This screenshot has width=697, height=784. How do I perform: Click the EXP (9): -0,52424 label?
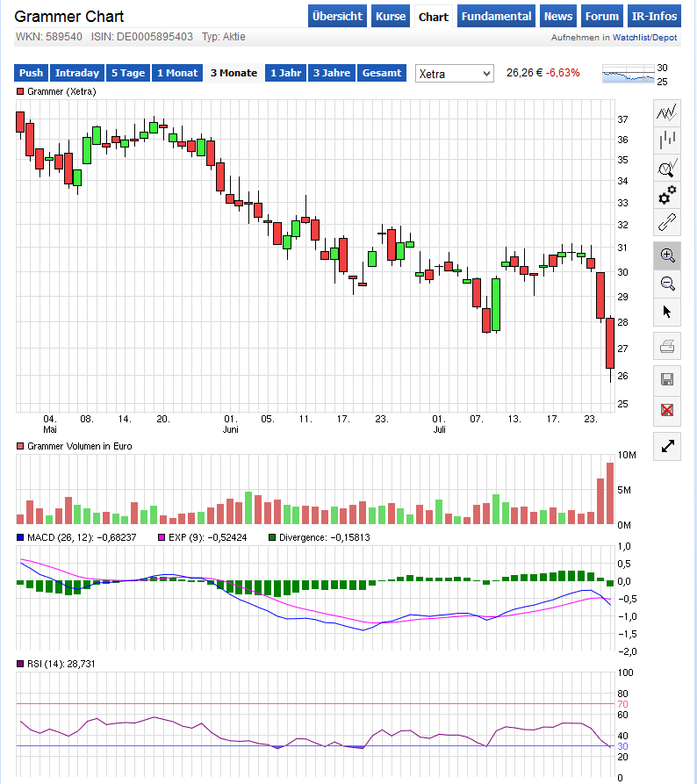tap(207, 537)
